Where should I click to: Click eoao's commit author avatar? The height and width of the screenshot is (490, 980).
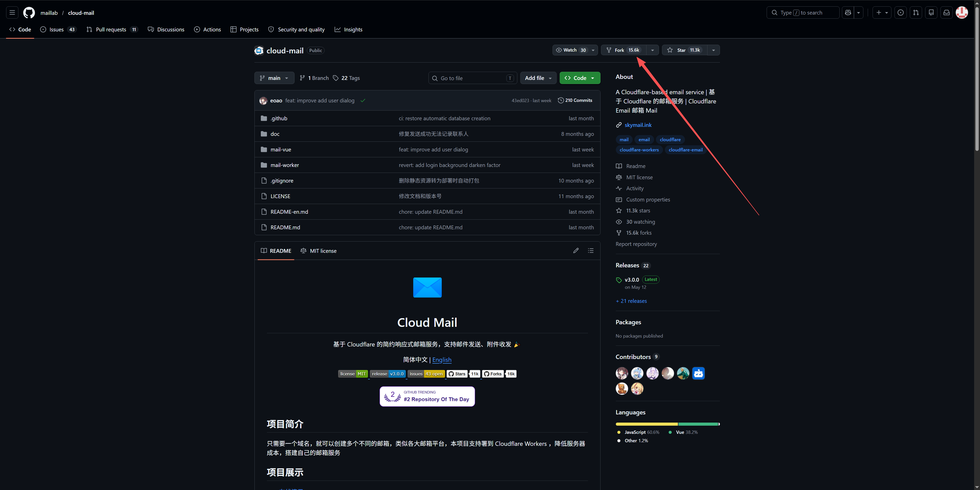[x=263, y=101]
